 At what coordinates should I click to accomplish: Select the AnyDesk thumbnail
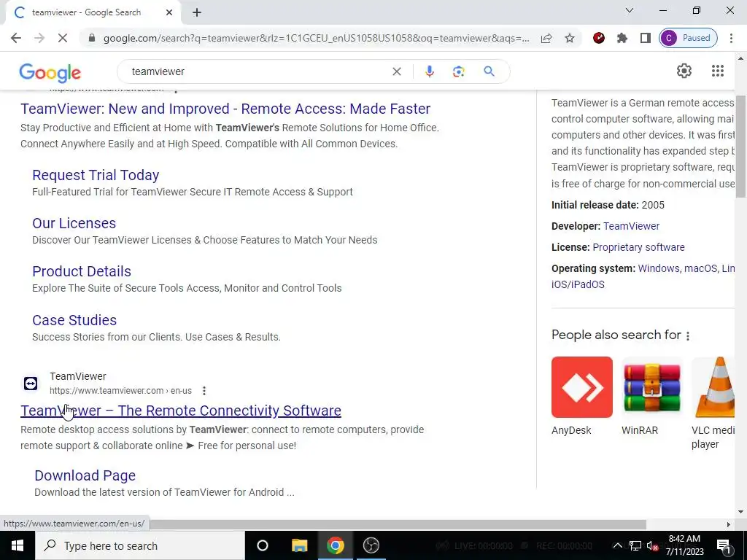581,387
